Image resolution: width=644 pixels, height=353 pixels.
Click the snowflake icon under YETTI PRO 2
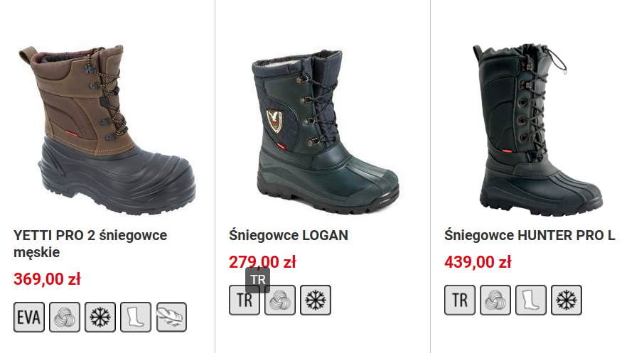[x=100, y=317]
